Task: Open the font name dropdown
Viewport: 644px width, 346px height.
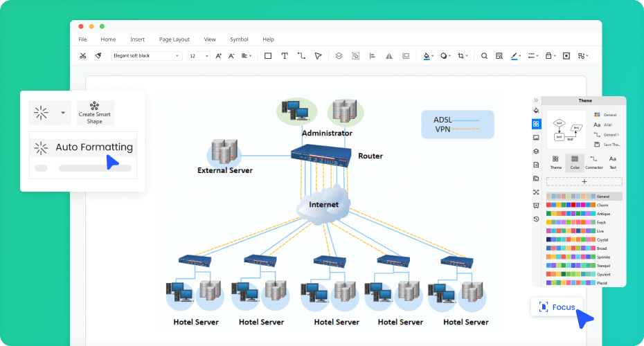Action: (x=146, y=56)
